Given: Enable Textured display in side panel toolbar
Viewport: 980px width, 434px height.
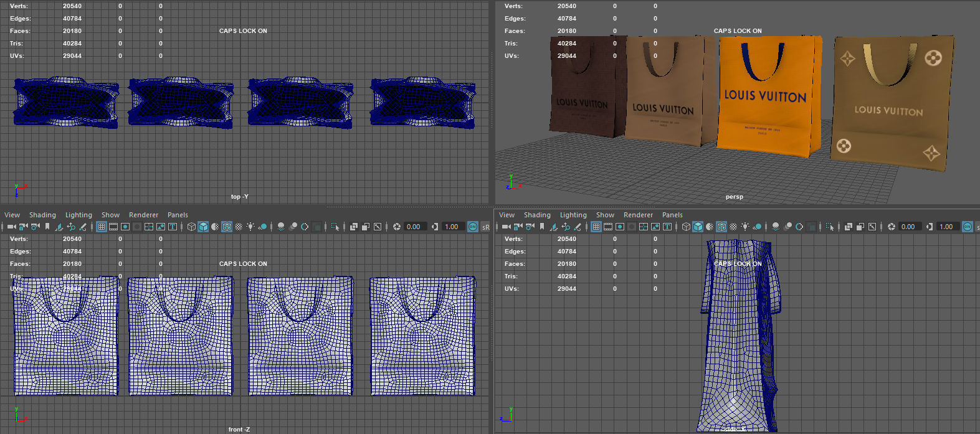Looking at the screenshot, I should click(733, 227).
